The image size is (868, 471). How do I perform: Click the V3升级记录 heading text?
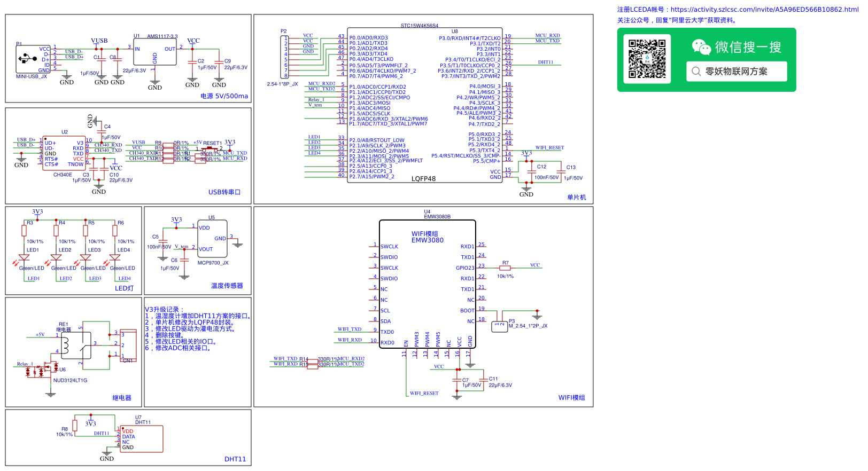pos(164,310)
